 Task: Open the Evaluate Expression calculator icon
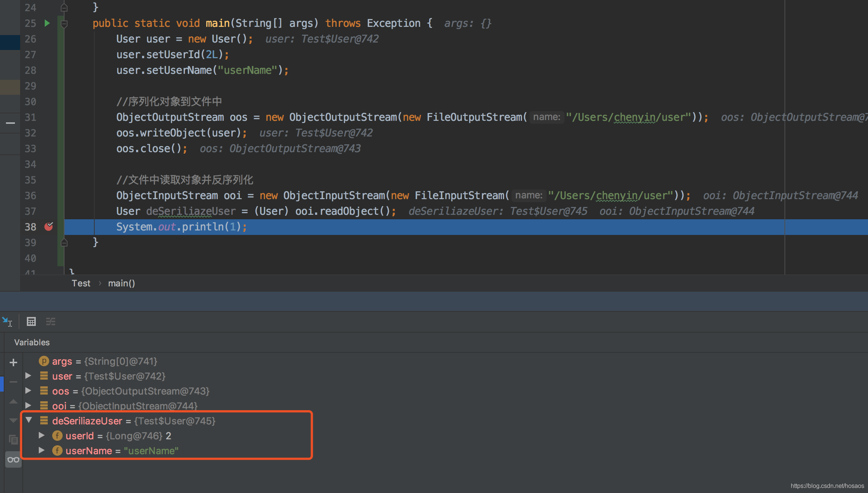point(31,321)
